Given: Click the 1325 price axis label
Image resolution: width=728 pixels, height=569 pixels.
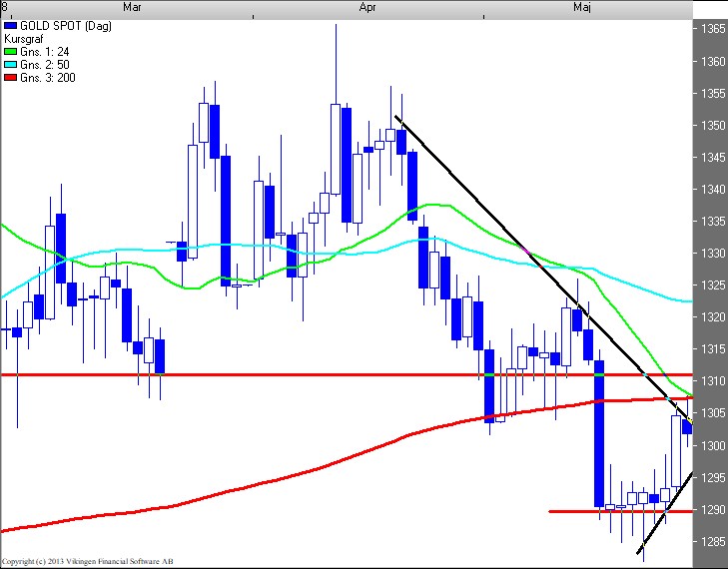Looking at the screenshot, I should click(713, 284).
